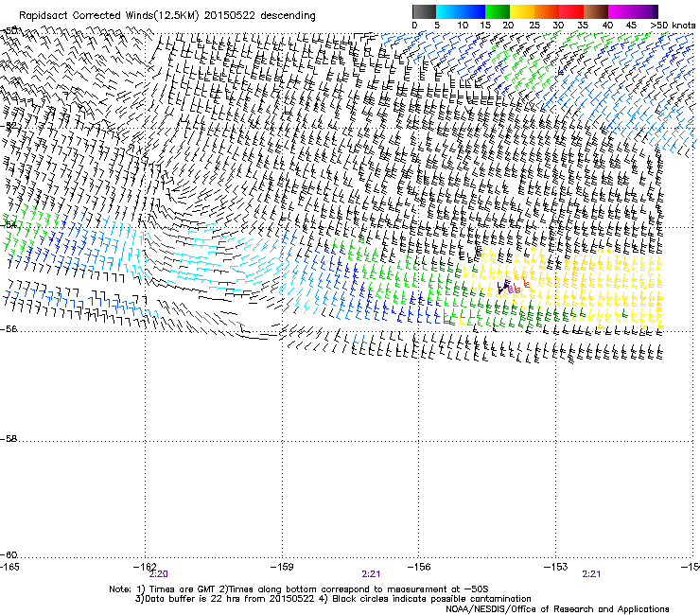The height and width of the screenshot is (615, 700).
Task: Click legend value '10' under the color bar
Action: tap(463, 26)
